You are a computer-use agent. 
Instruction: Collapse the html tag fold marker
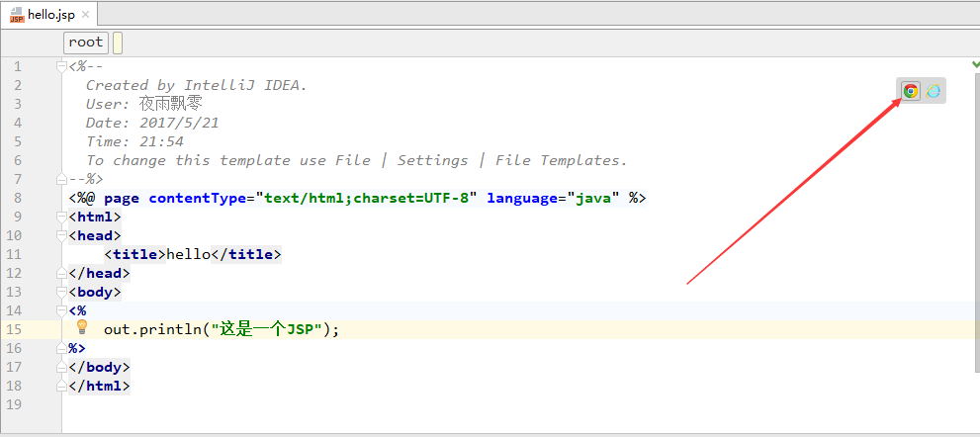click(64, 217)
